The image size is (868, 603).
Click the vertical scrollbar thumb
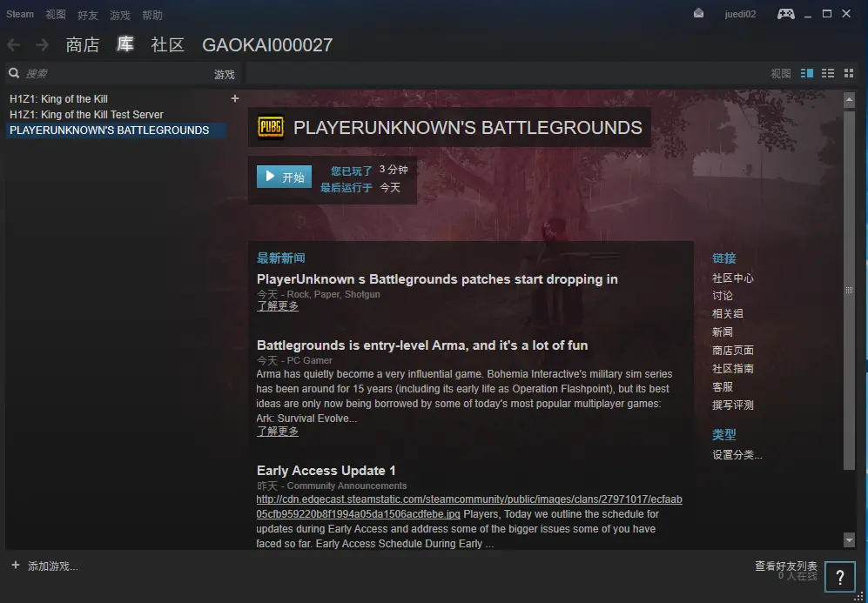(849, 290)
